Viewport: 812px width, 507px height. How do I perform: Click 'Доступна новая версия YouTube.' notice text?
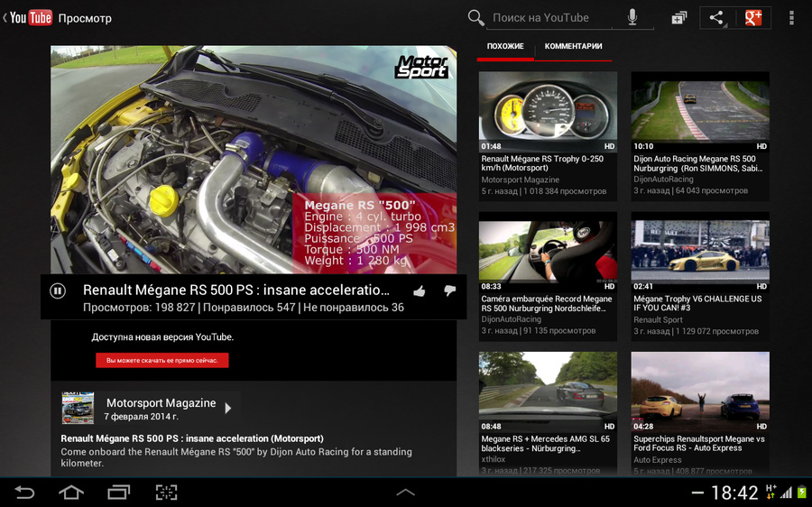coord(162,337)
